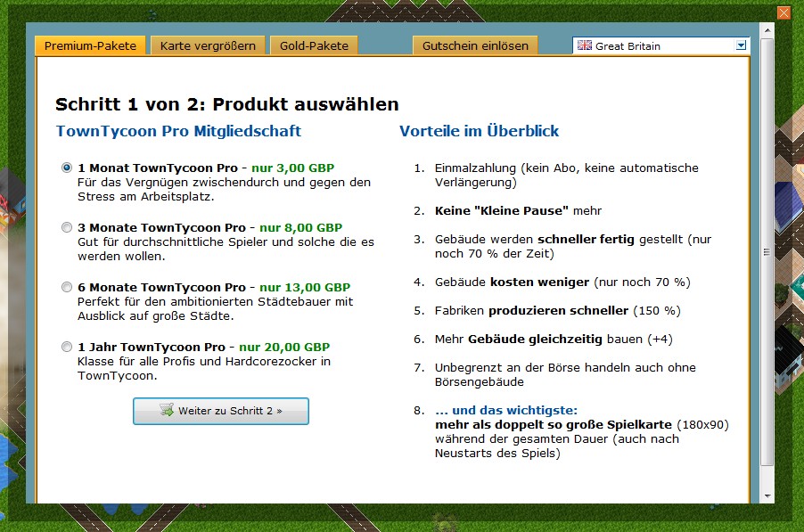Click the scrollbar down arrow
Screen dimensions: 804x532
tap(767, 496)
